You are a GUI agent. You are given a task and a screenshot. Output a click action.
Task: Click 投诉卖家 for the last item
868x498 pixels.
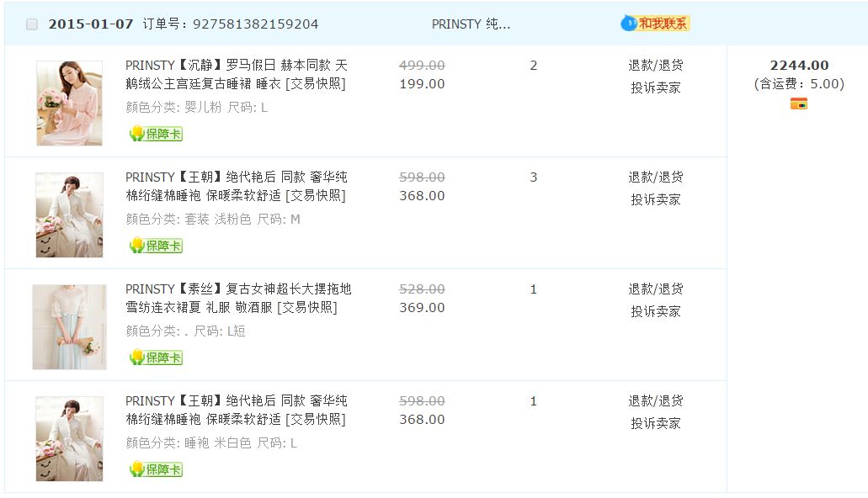pyautogui.click(x=656, y=423)
